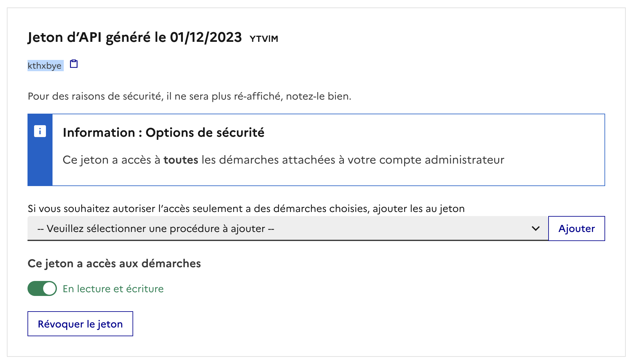
Task: Select the highlighted token text kthxbye
Action: click(x=45, y=66)
